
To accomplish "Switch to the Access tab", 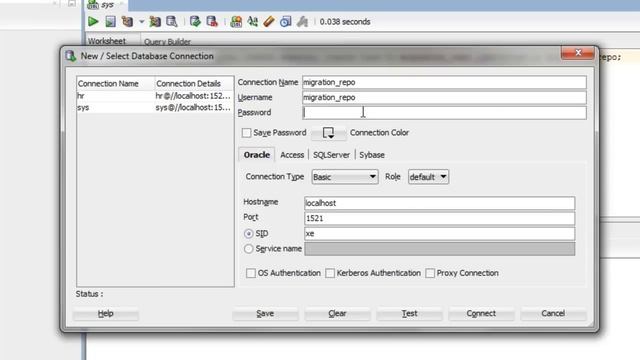I will click(x=292, y=155).
